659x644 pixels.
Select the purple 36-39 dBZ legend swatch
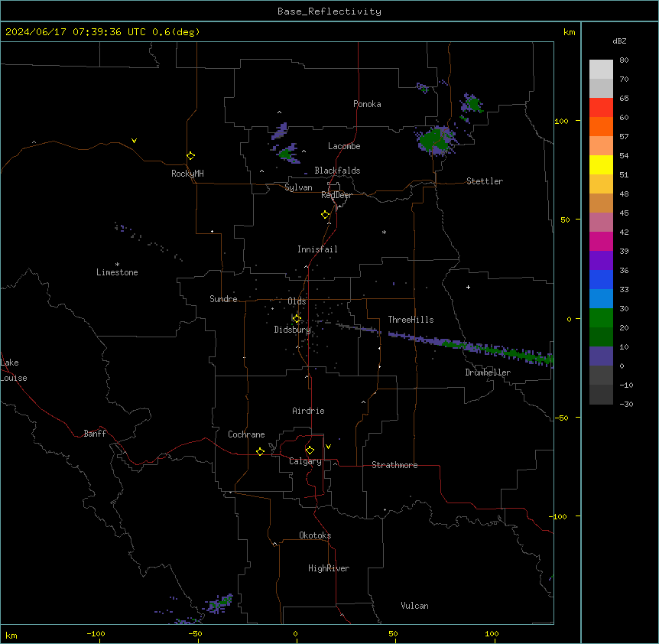601,260
